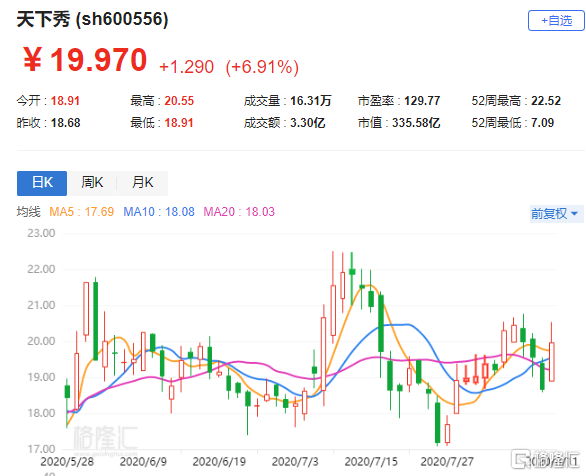Image resolution: width=586 pixels, height=476 pixels.
Task: Click the +自选 add to watchlist button
Action: tap(556, 21)
